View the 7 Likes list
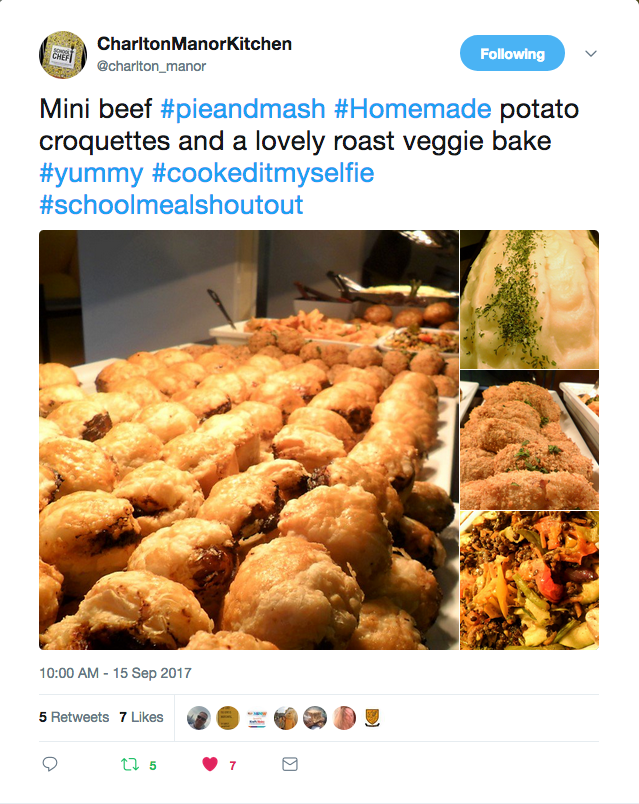This screenshot has height=804, width=639. point(141,717)
